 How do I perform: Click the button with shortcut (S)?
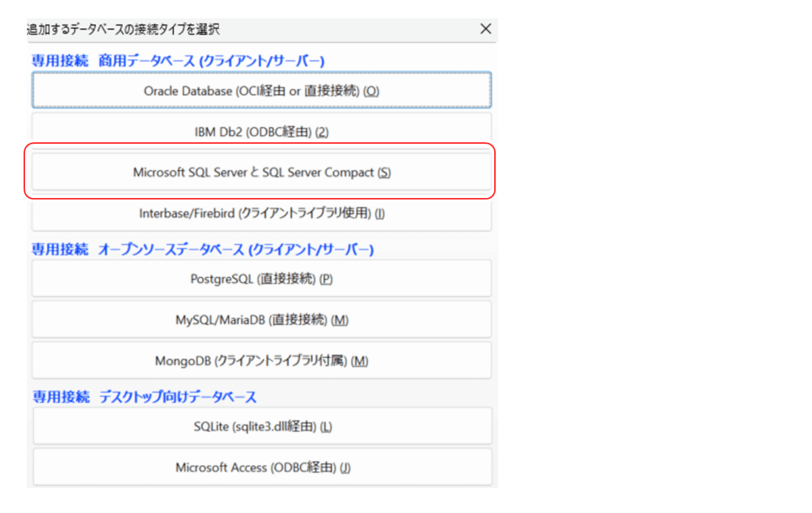tap(384, 172)
